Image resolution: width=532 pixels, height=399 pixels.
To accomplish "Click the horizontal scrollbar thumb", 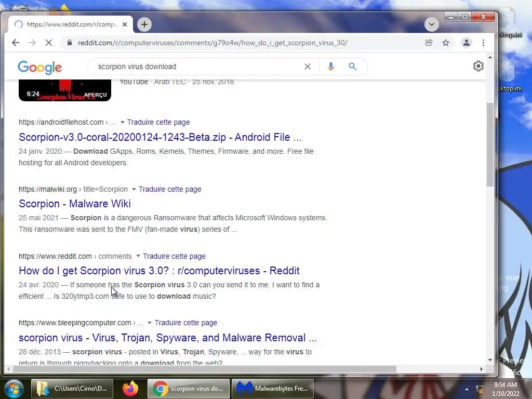I will [204, 369].
